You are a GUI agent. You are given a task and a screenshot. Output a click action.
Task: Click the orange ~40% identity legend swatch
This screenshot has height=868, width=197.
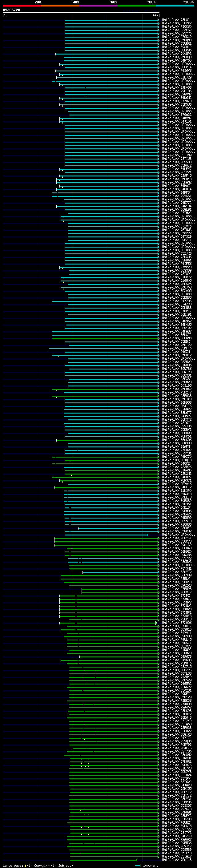point(60,6)
